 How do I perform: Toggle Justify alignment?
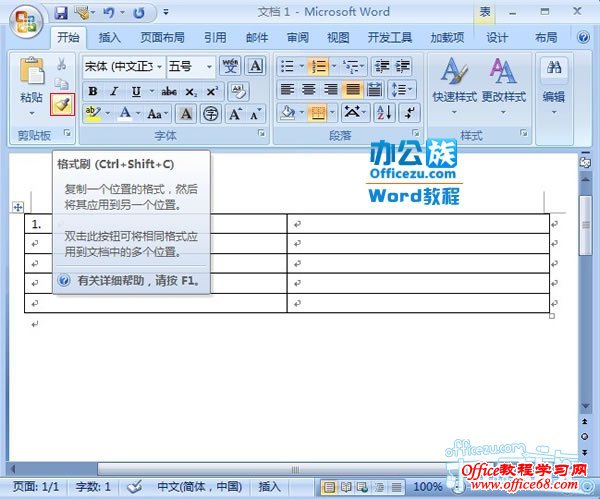click(352, 90)
